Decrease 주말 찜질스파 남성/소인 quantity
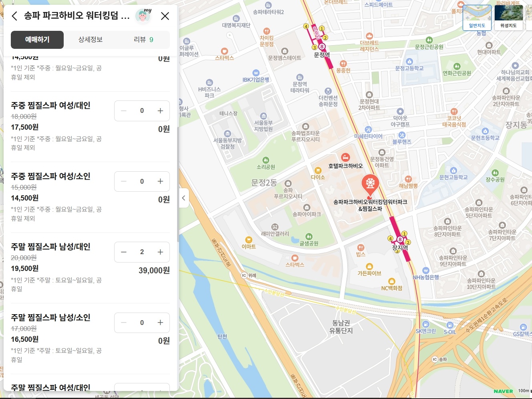 click(124, 323)
